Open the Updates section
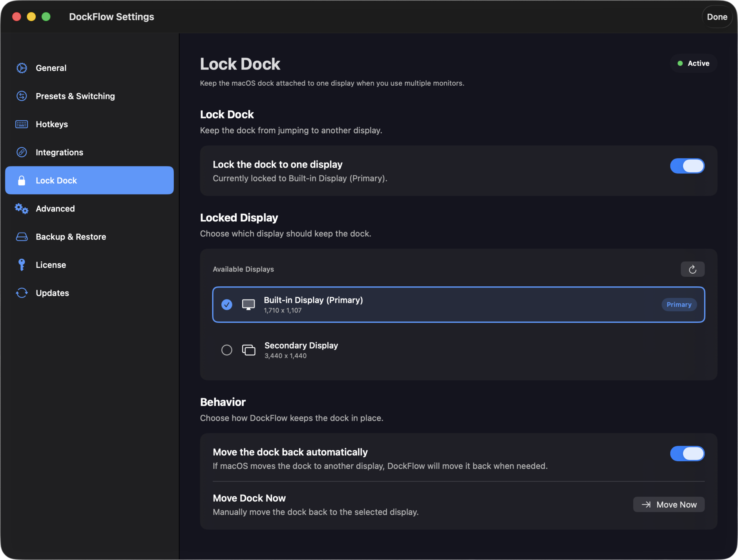 pyautogui.click(x=89, y=293)
